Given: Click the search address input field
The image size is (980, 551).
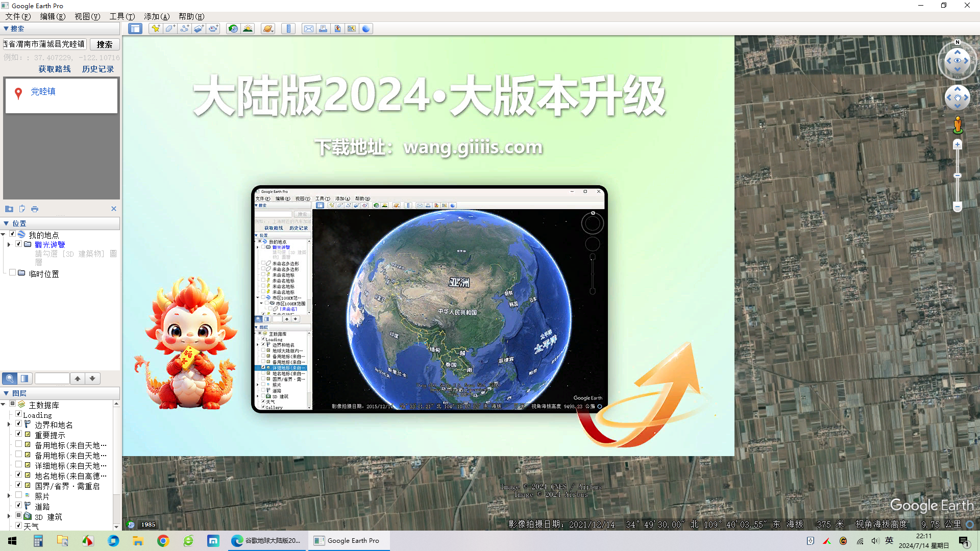Looking at the screenshot, I should pyautogui.click(x=45, y=44).
